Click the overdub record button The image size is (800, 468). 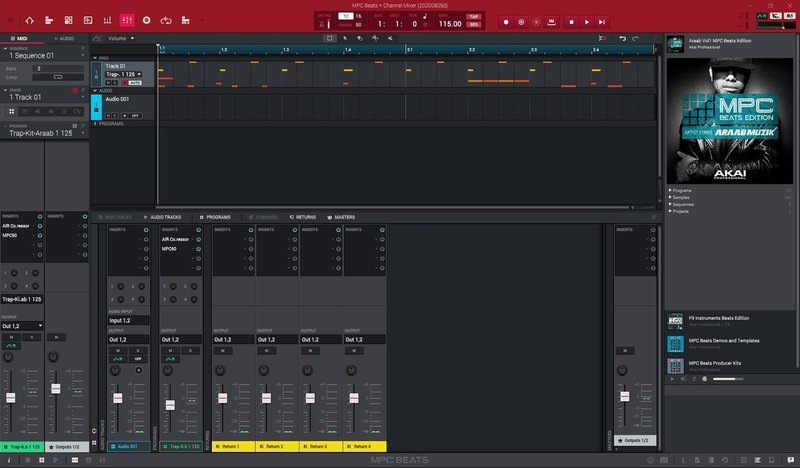point(521,22)
